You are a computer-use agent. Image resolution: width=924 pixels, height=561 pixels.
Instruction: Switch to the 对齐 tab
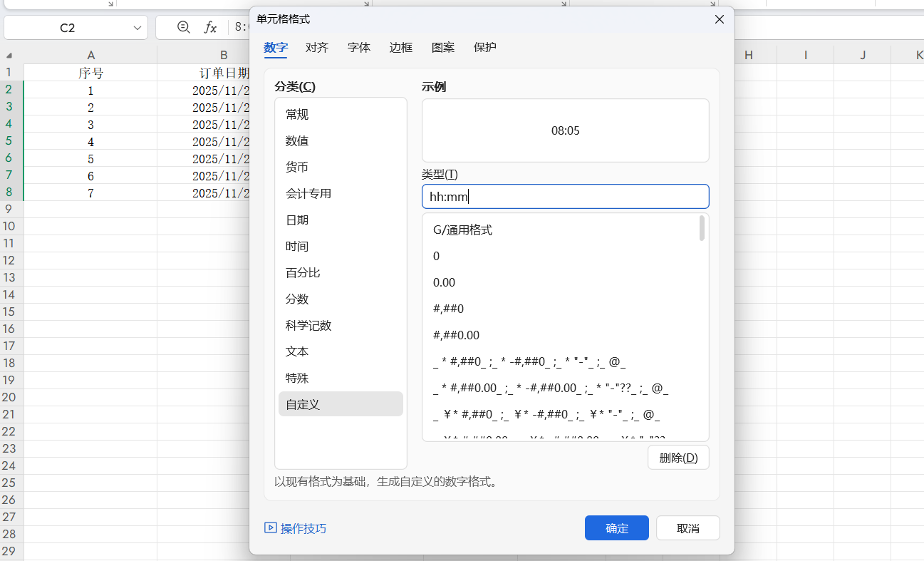(316, 47)
